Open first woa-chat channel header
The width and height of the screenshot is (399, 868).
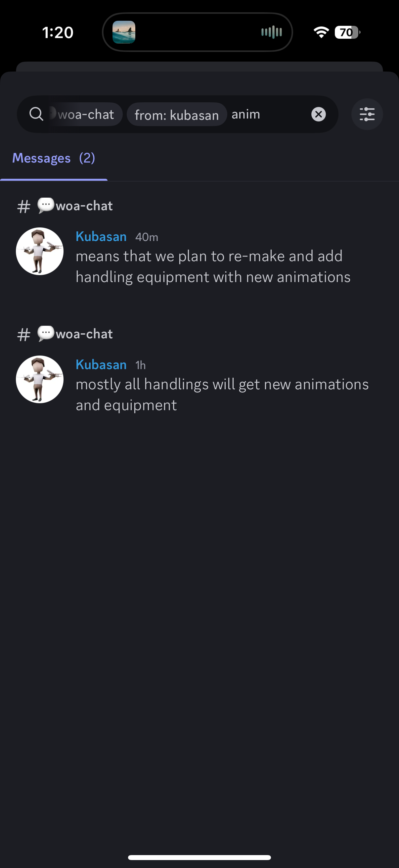[x=65, y=206]
